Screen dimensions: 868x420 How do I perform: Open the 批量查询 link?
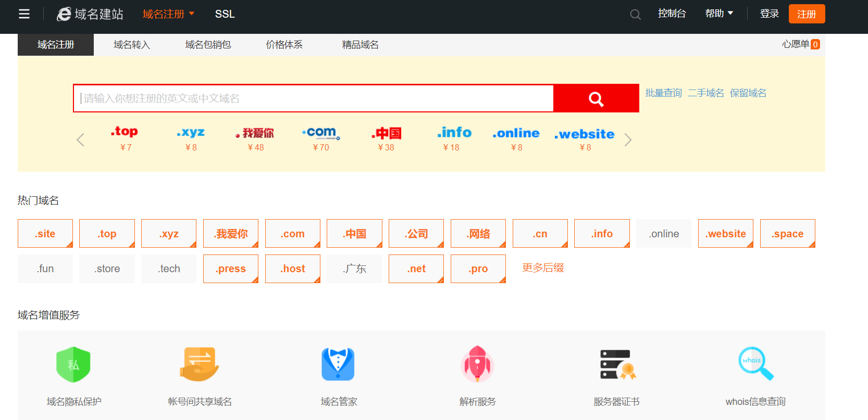coord(663,93)
